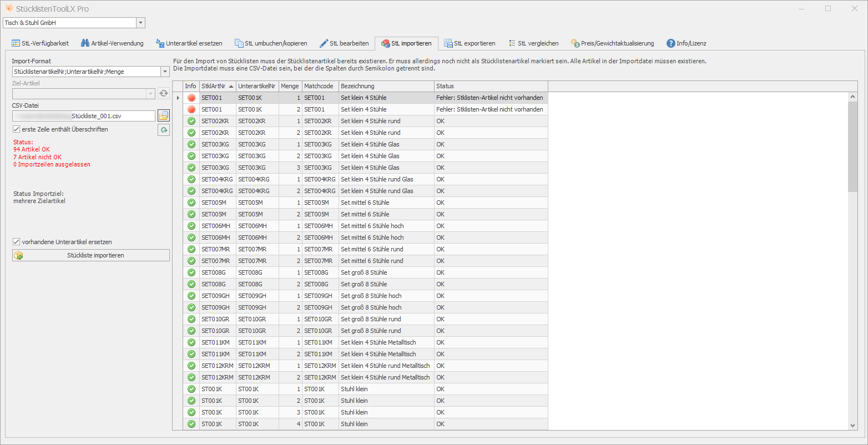The image size is (868, 445).
Task: Open the Info/Lizenz help tab
Action: pos(687,43)
